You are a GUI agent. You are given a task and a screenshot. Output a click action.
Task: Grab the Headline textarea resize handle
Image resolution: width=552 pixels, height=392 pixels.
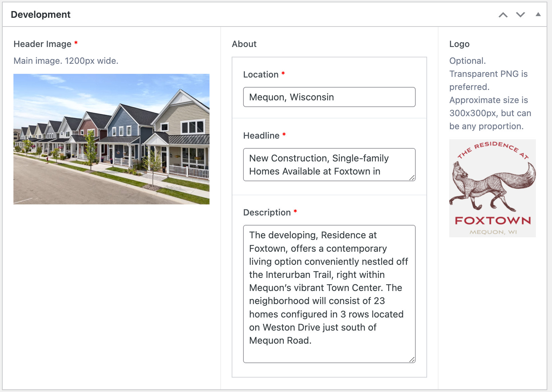click(412, 178)
